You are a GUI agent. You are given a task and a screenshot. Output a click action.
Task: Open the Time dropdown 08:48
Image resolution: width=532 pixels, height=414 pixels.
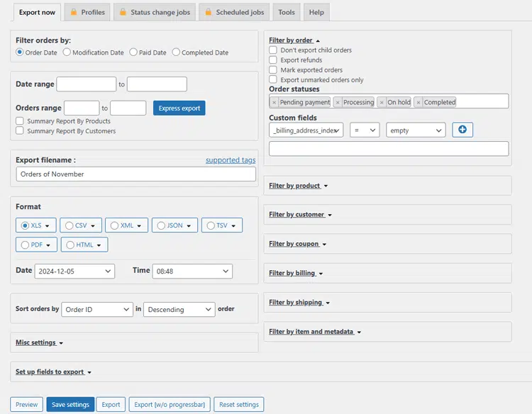(192, 272)
